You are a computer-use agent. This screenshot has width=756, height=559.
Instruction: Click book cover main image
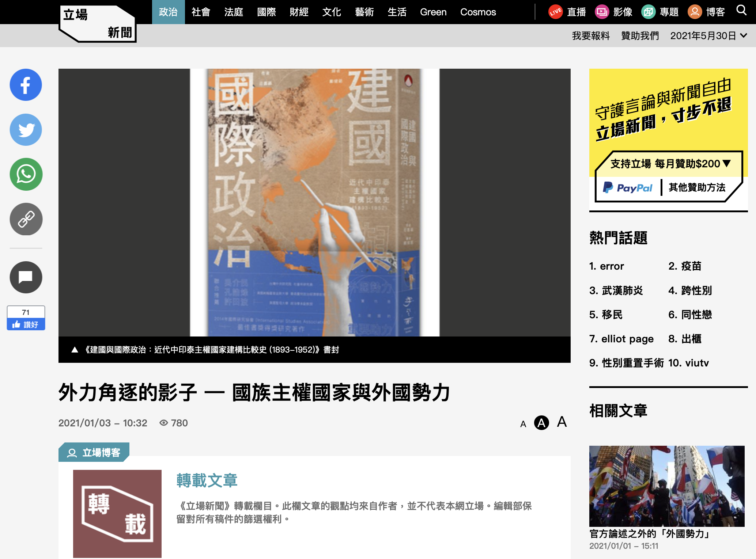pos(314,202)
